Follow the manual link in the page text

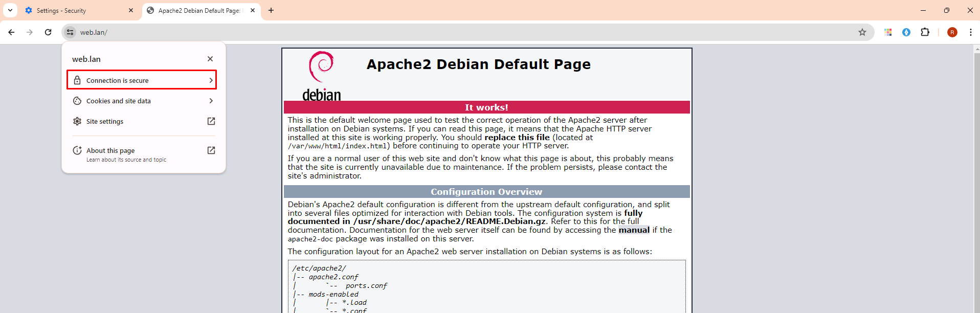click(634, 230)
